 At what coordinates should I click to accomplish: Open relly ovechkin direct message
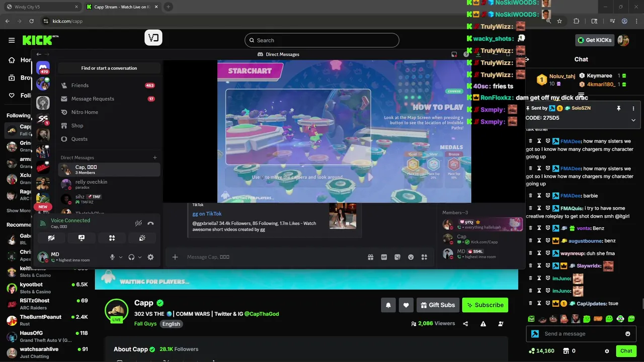109,184
